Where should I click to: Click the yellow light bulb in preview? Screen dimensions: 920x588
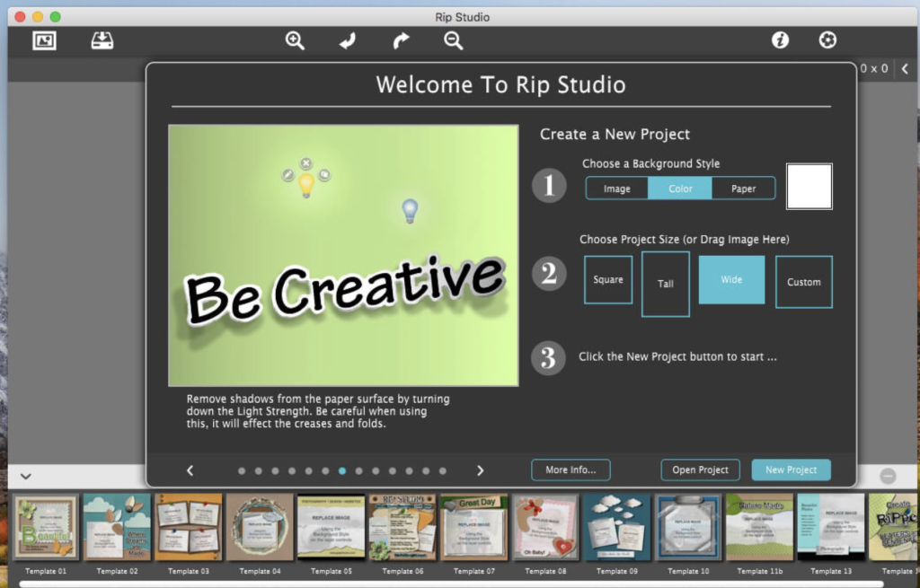(306, 185)
